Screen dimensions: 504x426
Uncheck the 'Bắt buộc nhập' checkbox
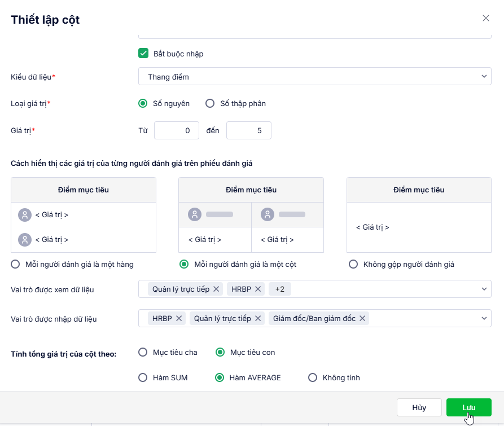click(143, 54)
